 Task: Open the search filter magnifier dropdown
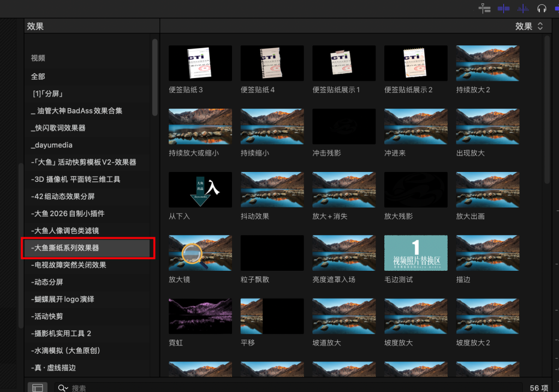[63, 388]
